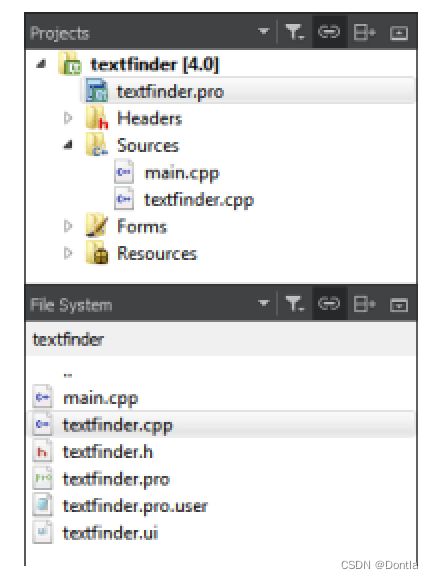Open the Projects view selector dropdown arrow

[263, 31]
